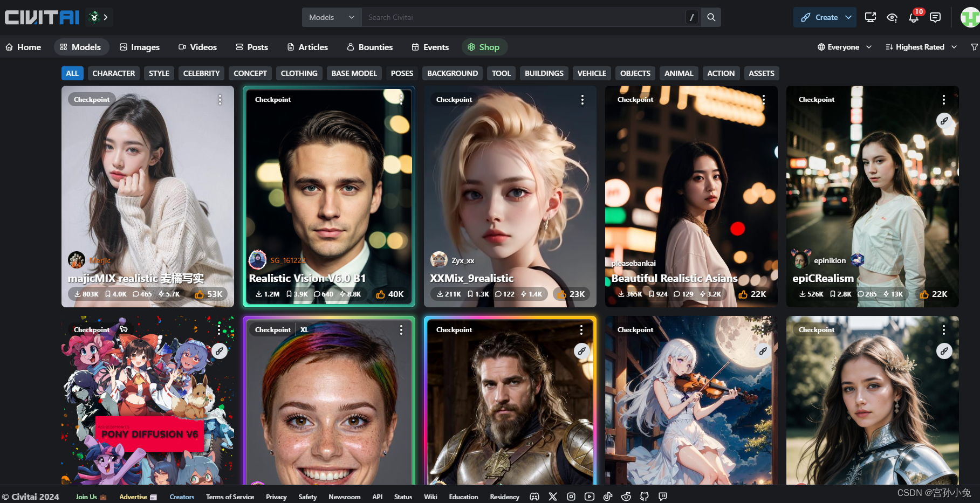Open the Highest Rated sort dropdown
Screen dimensions: 980x503
point(921,47)
